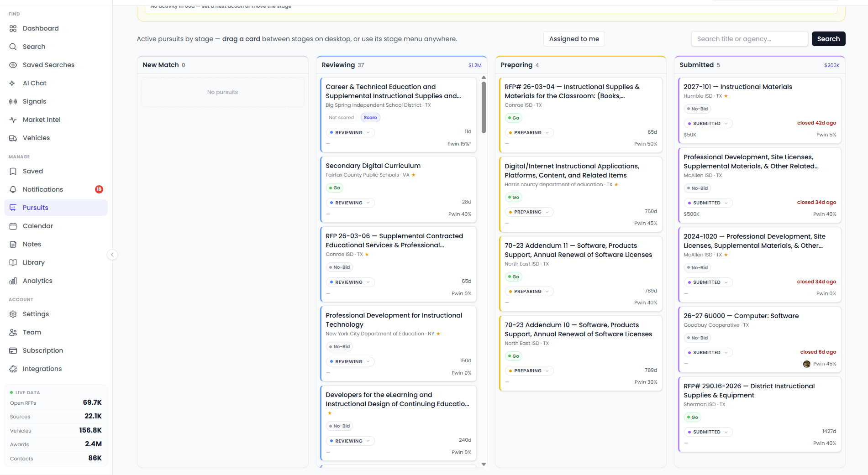Viewport: 868px width, 475px height.
Task: Click the Open RFPs 69.7K stat
Action: [x=56, y=402]
